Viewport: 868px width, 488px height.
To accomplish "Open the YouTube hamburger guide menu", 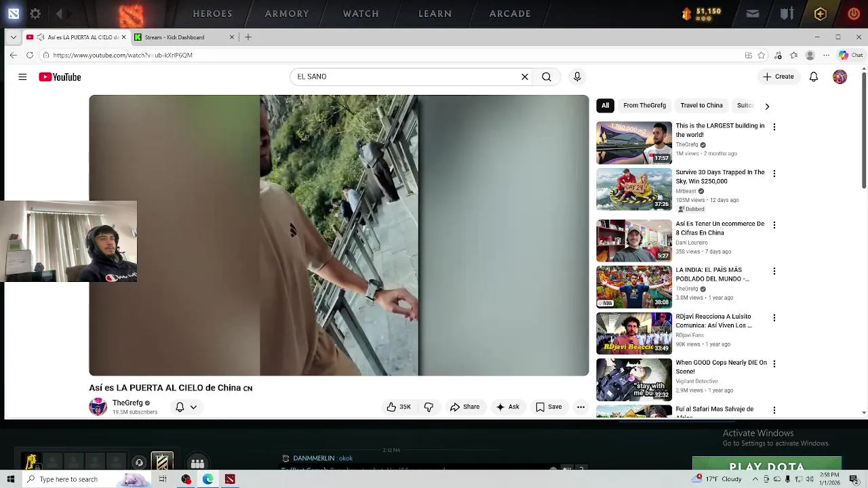I will pos(22,77).
